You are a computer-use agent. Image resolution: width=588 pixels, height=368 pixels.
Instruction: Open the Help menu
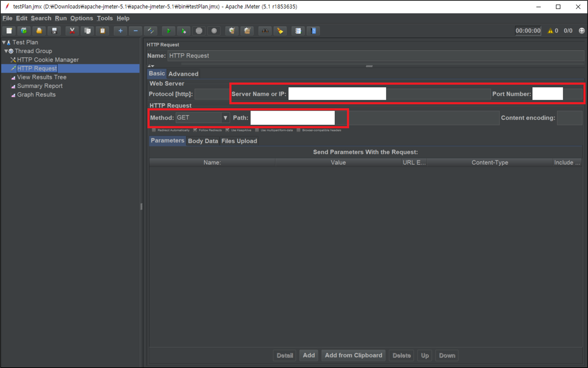pyautogui.click(x=123, y=18)
